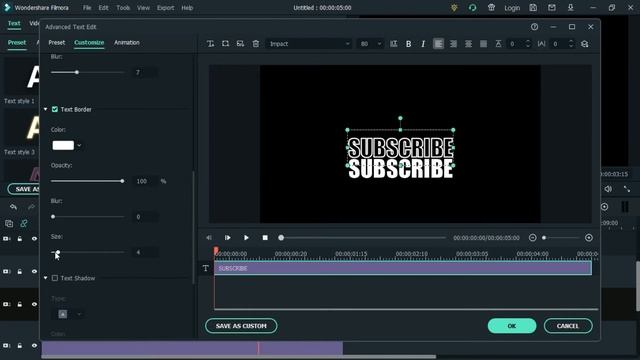Click the line spacing icon
Viewport: 640px width, 360px height.
(498, 44)
